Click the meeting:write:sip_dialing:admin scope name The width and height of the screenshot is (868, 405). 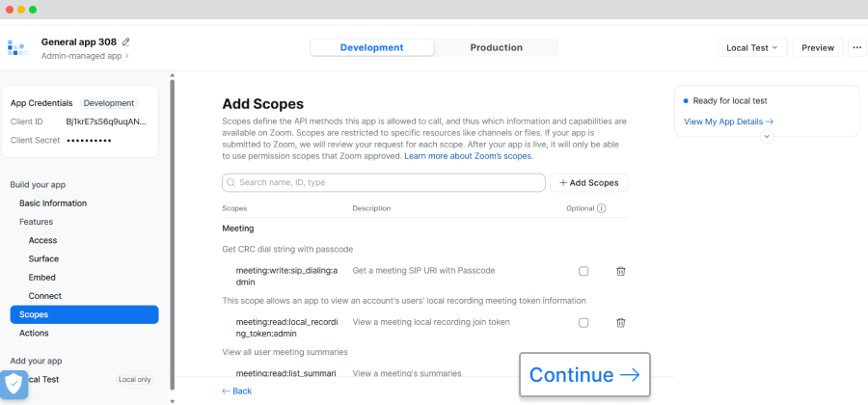[286, 276]
